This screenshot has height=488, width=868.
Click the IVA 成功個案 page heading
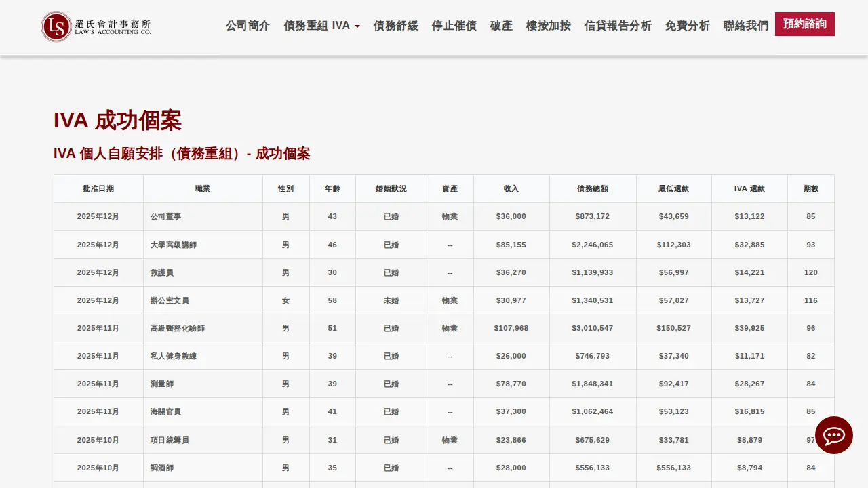117,121
